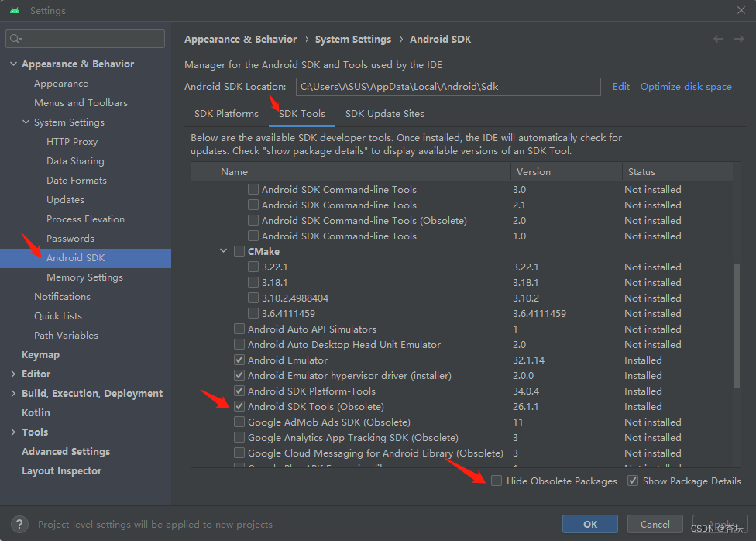Open Date Formats settings
Viewport: 756px width, 541px height.
[77, 180]
